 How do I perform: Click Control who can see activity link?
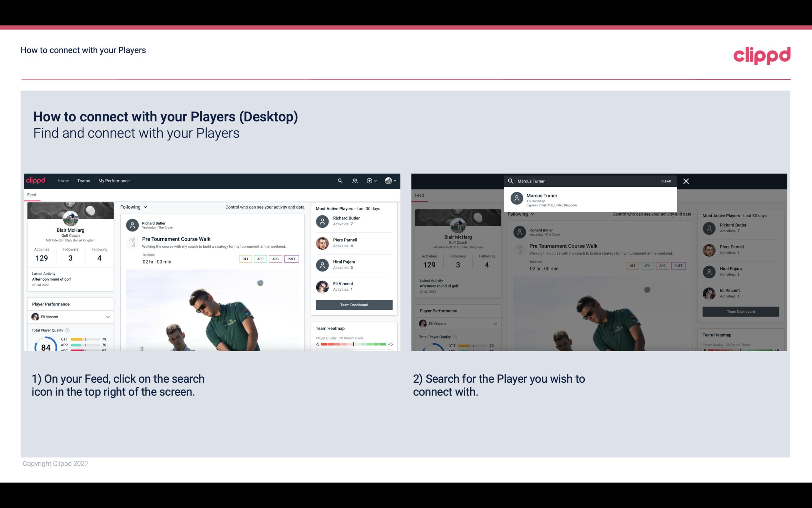(264, 207)
